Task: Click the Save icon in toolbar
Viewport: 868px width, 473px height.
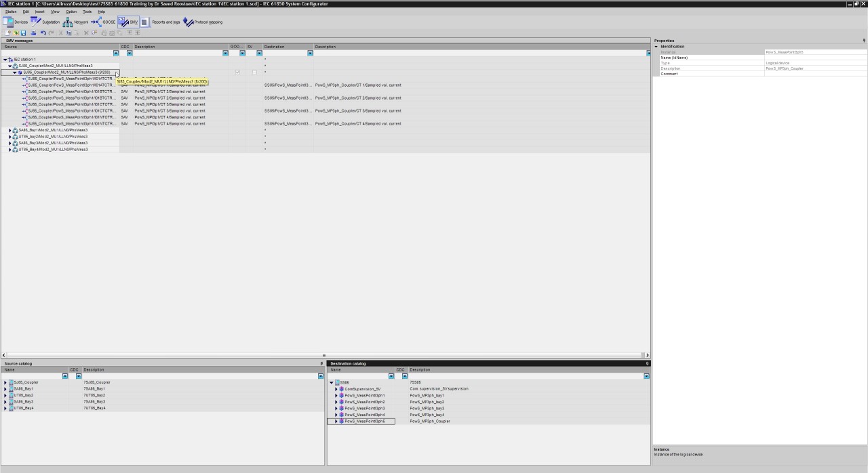Action: point(23,33)
